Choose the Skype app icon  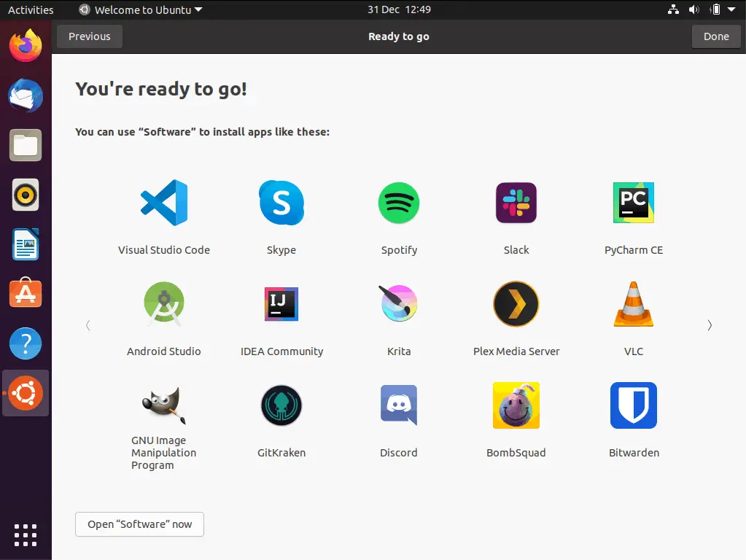pyautogui.click(x=281, y=203)
